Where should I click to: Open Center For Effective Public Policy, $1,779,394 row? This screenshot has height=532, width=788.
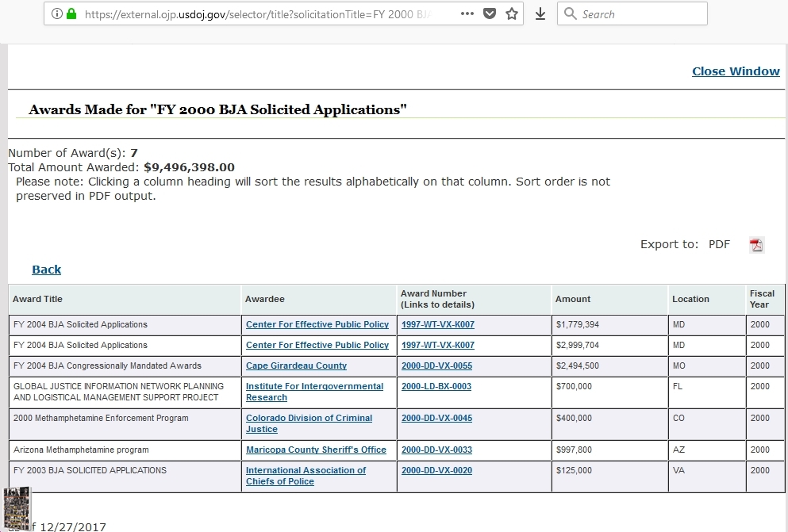click(317, 325)
